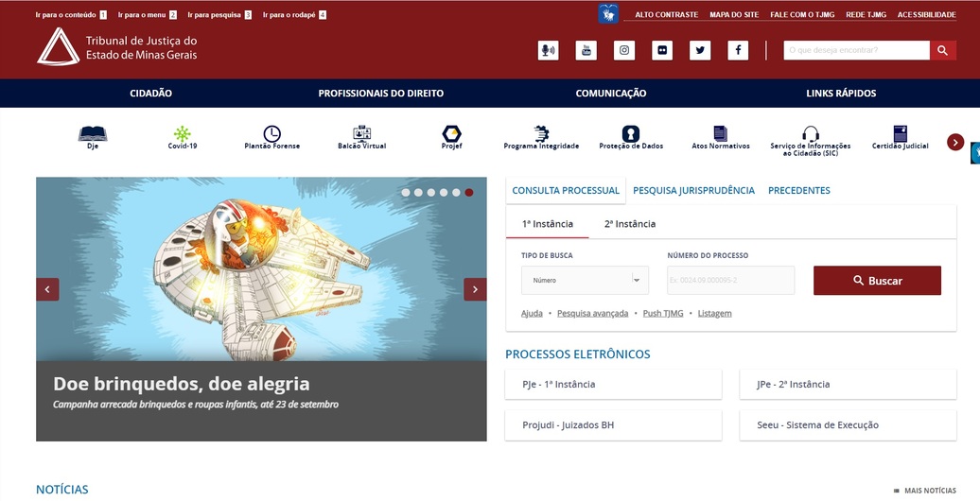
Task: Open the Dje book icon
Action: tap(93, 133)
